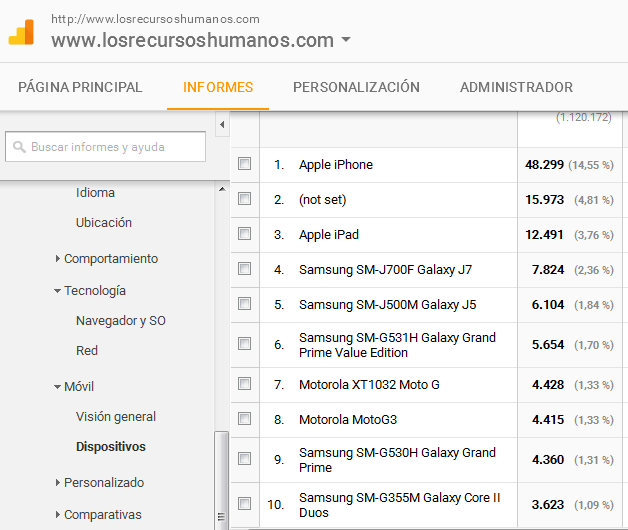This screenshot has width=628, height=530.
Task: Click the 48.299 sessions value
Action: click(x=544, y=165)
